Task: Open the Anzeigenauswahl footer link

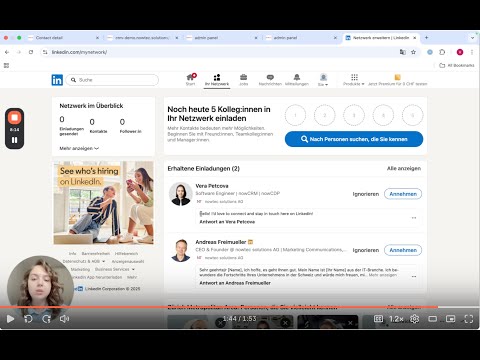Action: tap(128, 261)
